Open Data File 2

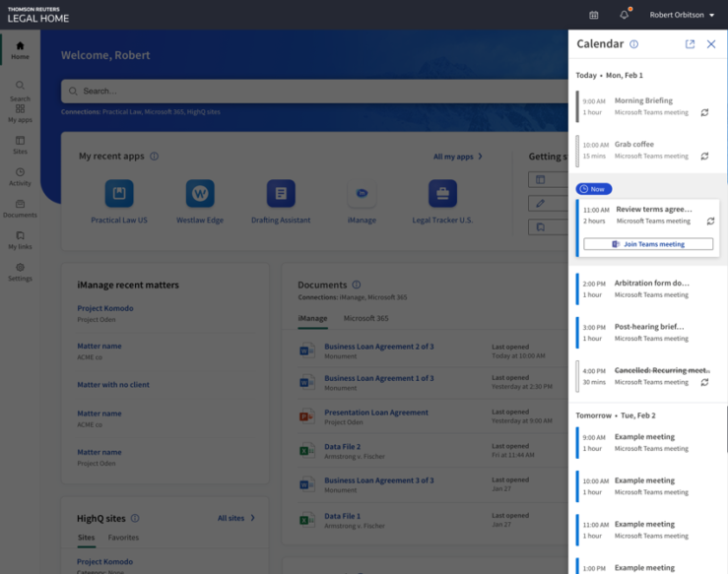[342, 447]
